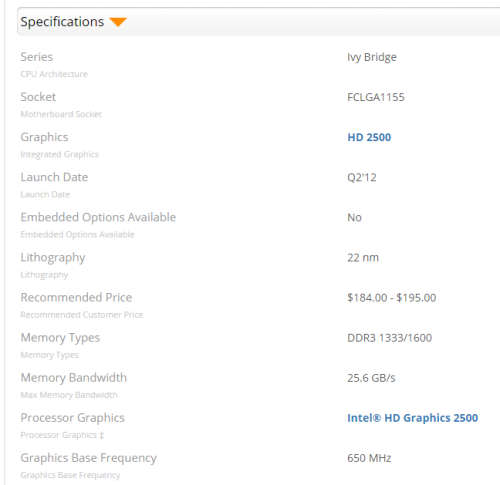Click the Recommended Price label
This screenshot has height=485, width=500.
click(x=76, y=297)
